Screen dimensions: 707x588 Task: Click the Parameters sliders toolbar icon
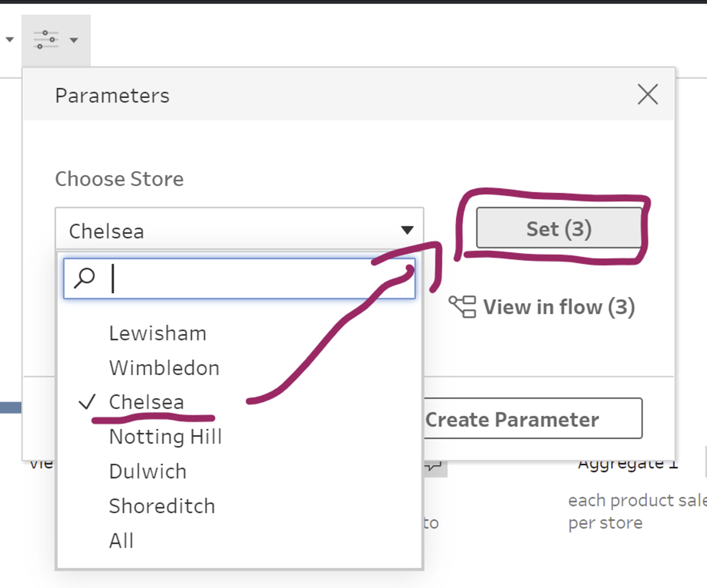(46, 40)
